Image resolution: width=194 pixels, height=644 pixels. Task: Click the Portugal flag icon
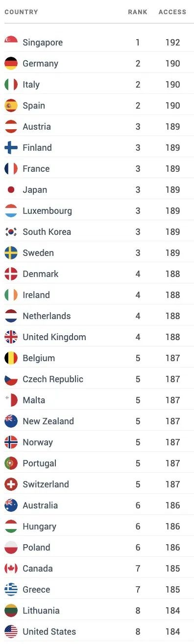(x=11, y=463)
